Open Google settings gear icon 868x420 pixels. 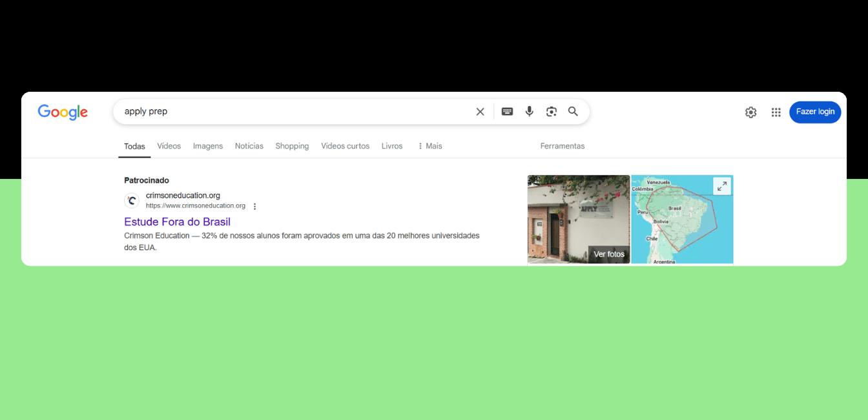[750, 112]
